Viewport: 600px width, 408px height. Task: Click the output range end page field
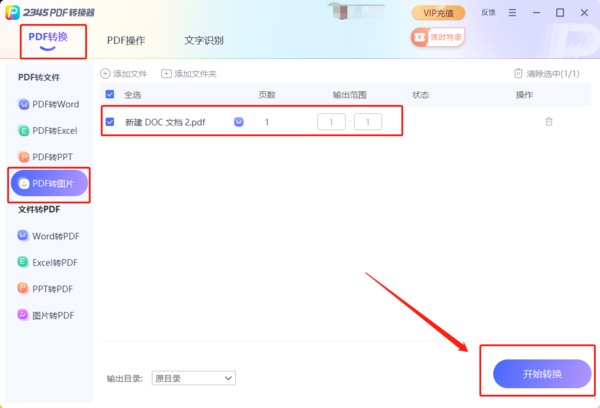tap(368, 122)
